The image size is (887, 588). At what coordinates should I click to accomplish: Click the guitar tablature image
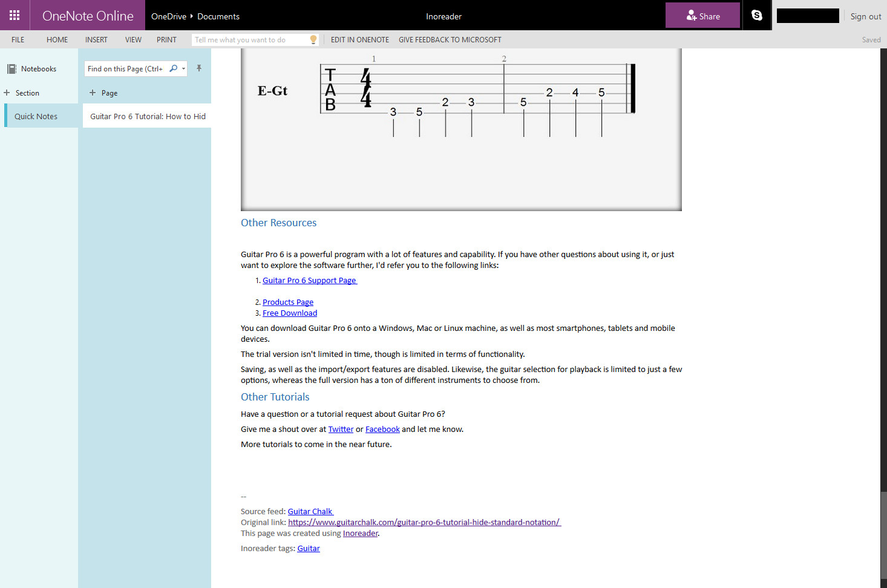(461, 129)
